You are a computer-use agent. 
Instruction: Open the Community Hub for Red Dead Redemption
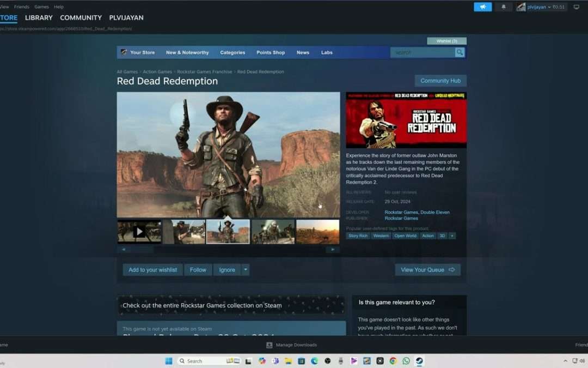(440, 80)
